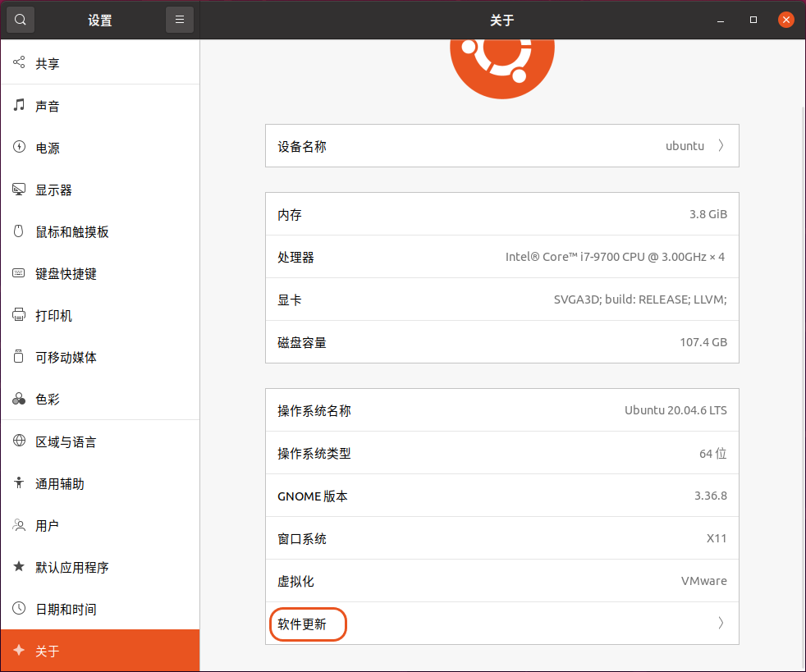This screenshot has height=672, width=806.
Task: Open 区域与语言 settings
Action: point(100,441)
